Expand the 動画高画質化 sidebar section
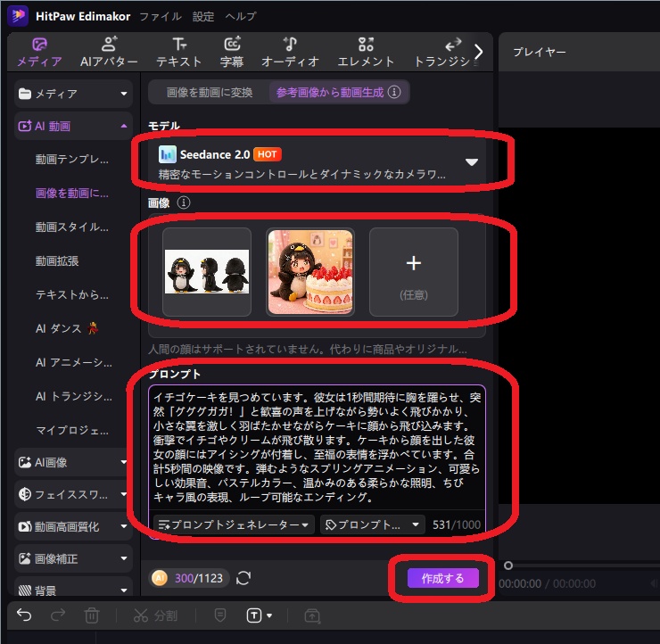 pos(73,526)
